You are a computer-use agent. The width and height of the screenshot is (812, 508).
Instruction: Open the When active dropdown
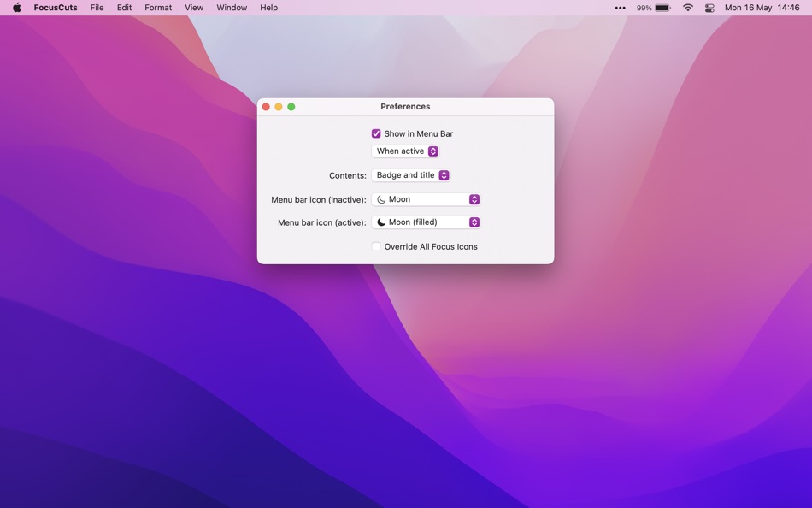405,151
